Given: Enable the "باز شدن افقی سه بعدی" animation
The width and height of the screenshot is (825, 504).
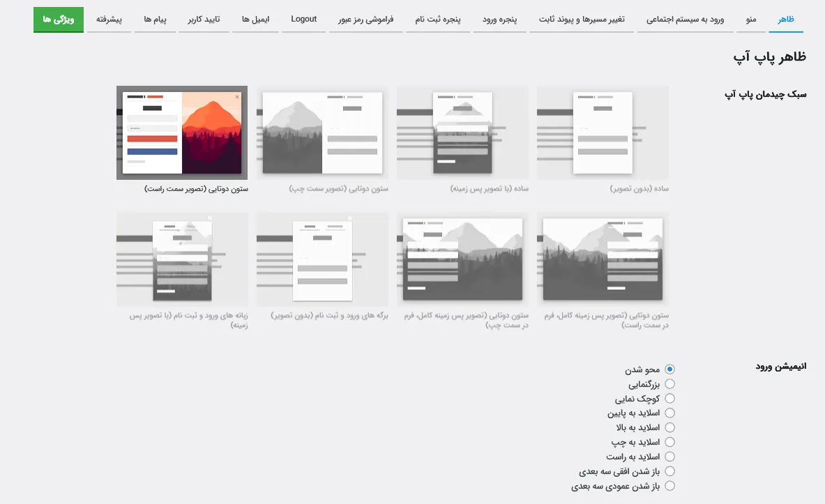Looking at the screenshot, I should coord(669,471).
